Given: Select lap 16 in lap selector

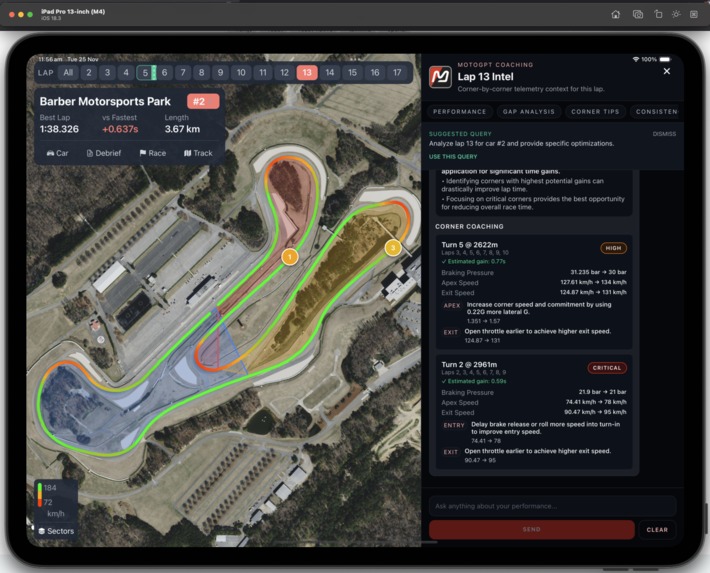Looking at the screenshot, I should click(375, 72).
